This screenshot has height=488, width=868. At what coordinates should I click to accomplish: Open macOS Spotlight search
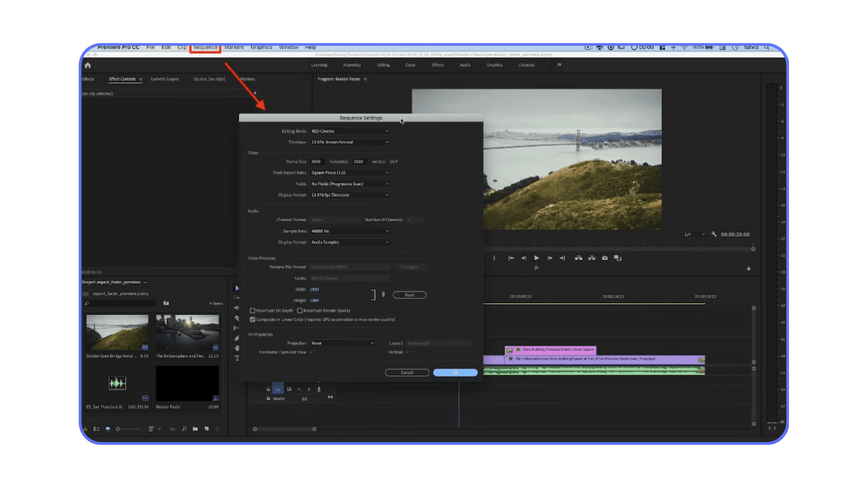[766, 47]
